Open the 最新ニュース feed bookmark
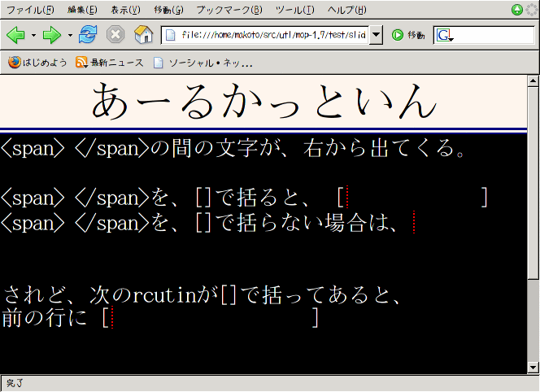 tap(109, 63)
